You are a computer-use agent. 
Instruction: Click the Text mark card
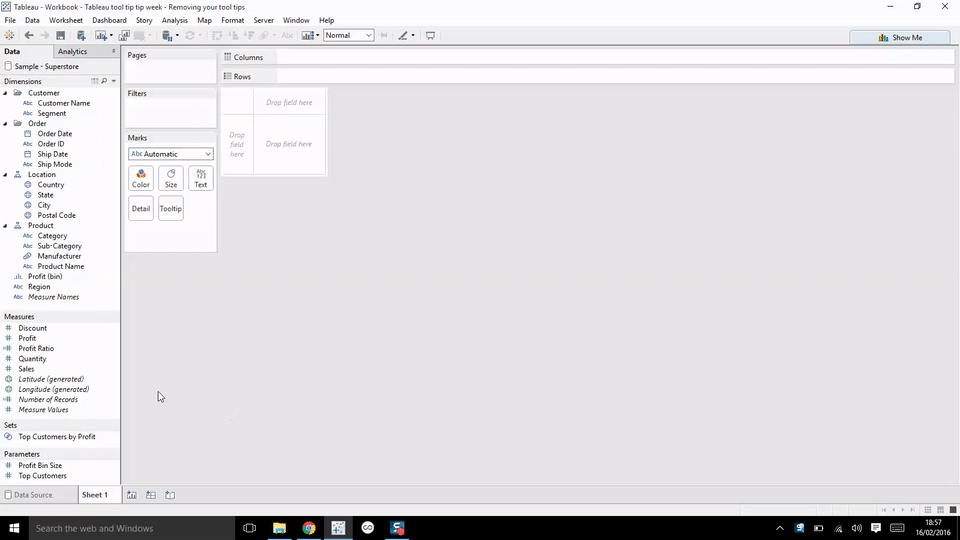pos(201,178)
